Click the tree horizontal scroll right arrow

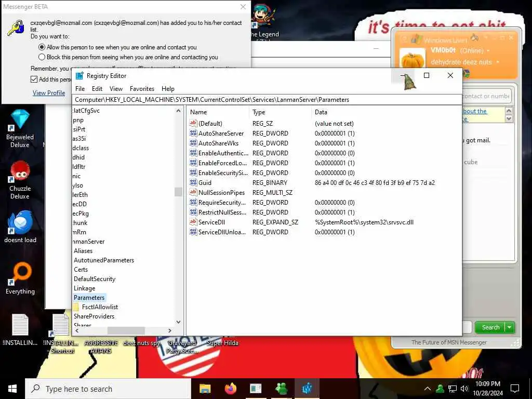pos(170,330)
